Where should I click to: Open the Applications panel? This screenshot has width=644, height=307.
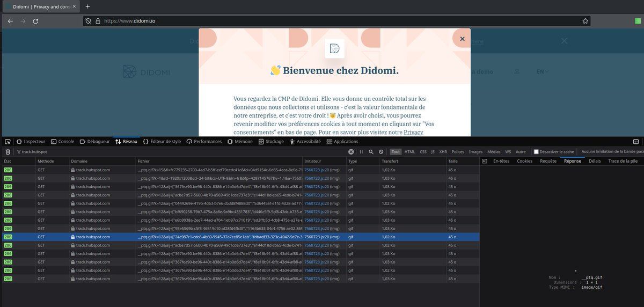point(342,142)
